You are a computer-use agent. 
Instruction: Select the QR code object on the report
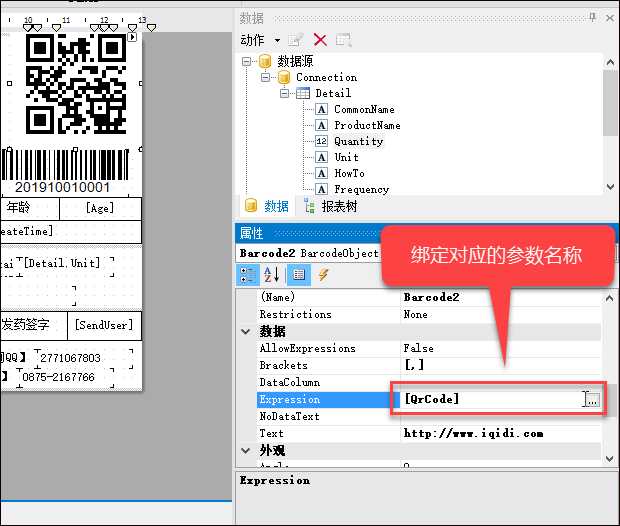tap(76, 84)
